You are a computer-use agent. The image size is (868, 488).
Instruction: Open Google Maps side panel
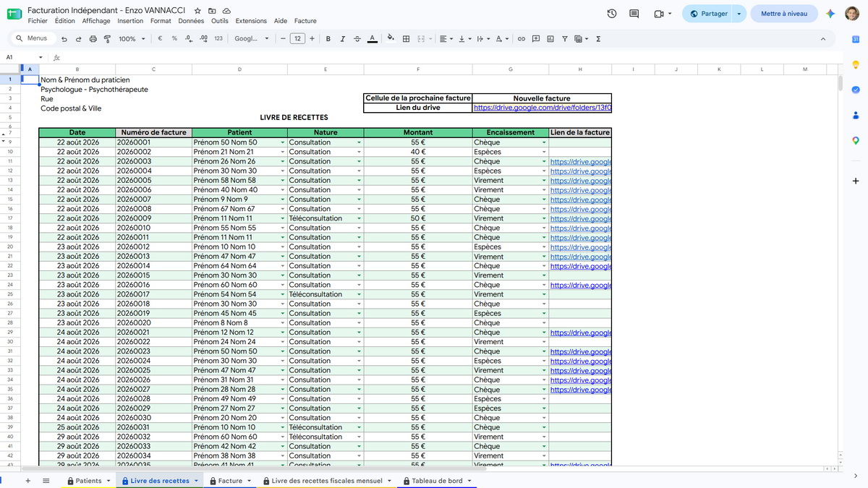[x=856, y=140]
